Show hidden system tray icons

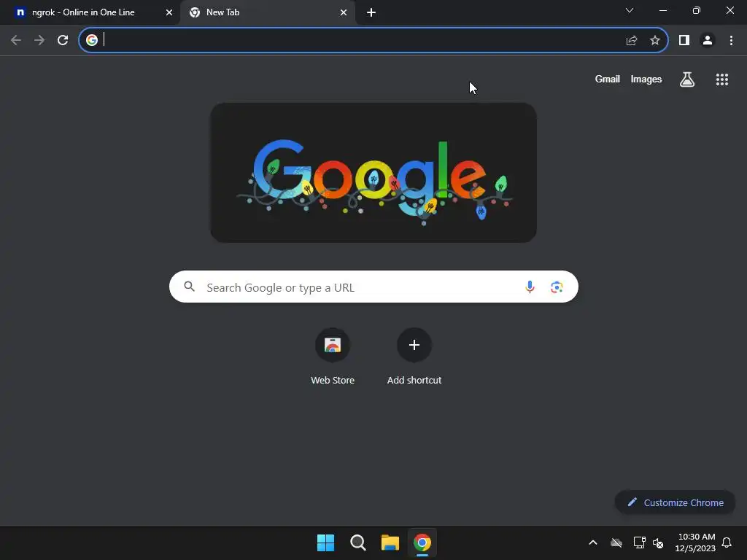point(593,542)
